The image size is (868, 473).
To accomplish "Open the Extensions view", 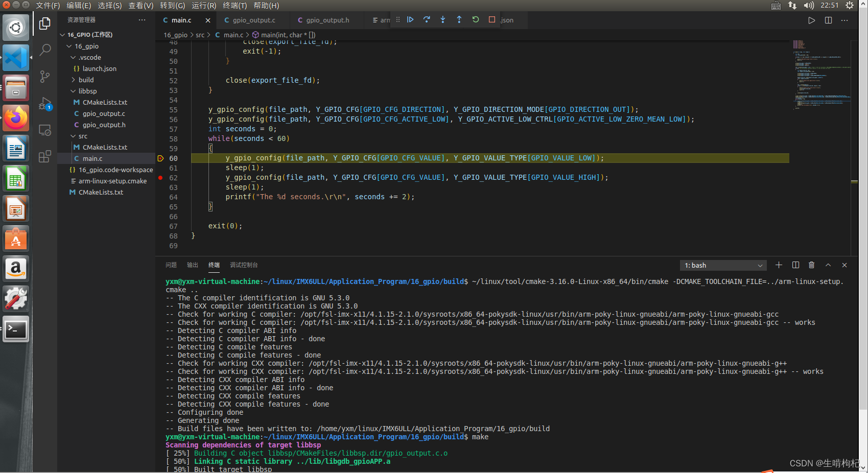I will pyautogui.click(x=45, y=156).
